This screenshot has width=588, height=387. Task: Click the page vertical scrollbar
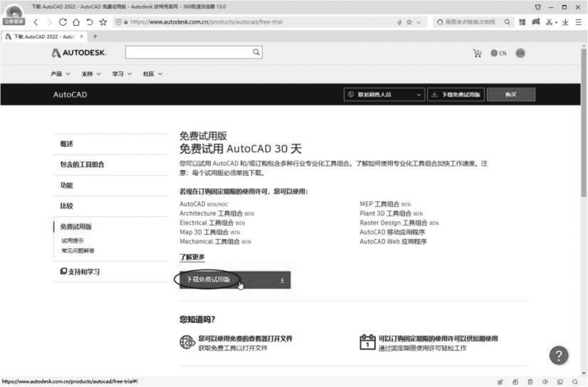[x=584, y=142]
